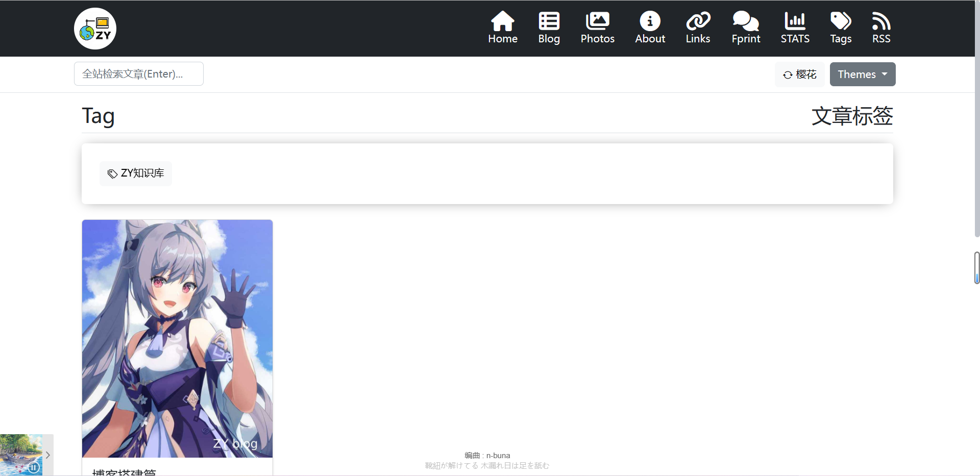Pause the music player
This screenshot has width=980, height=476.
[34, 467]
